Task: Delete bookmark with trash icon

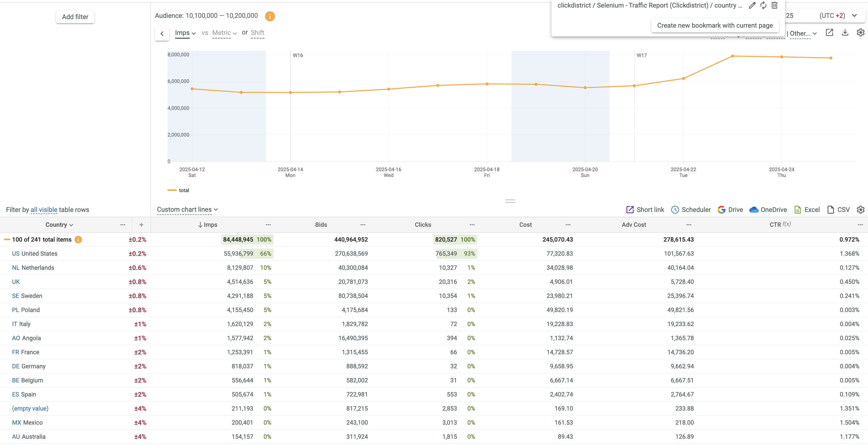Action: pos(774,5)
